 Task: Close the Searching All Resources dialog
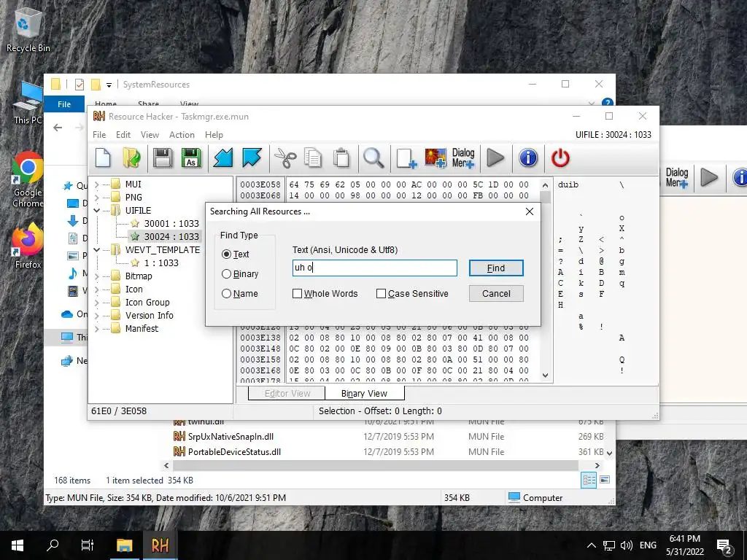(530, 211)
